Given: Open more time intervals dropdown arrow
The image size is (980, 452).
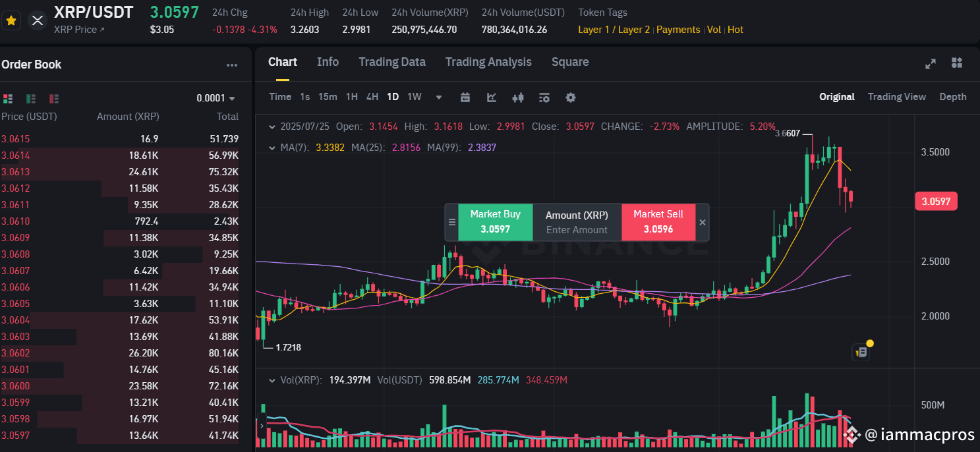Looking at the screenshot, I should [x=439, y=98].
